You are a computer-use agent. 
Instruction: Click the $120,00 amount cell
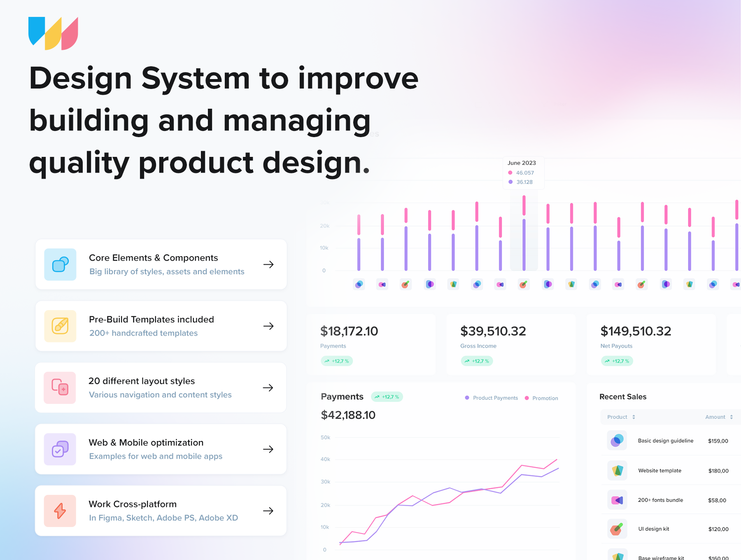[718, 529]
